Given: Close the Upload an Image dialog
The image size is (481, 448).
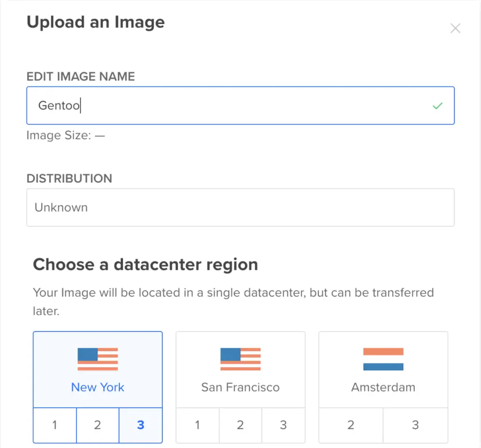Looking at the screenshot, I should pyautogui.click(x=455, y=28).
